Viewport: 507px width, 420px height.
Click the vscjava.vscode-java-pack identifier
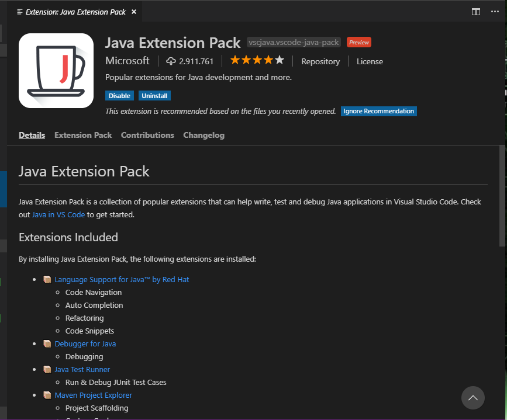coord(294,42)
